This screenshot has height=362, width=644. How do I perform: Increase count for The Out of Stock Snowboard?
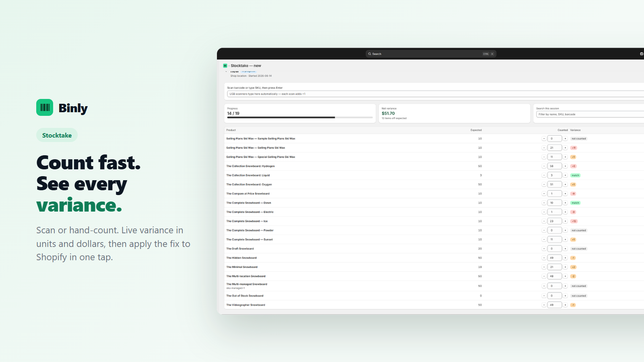click(x=565, y=296)
